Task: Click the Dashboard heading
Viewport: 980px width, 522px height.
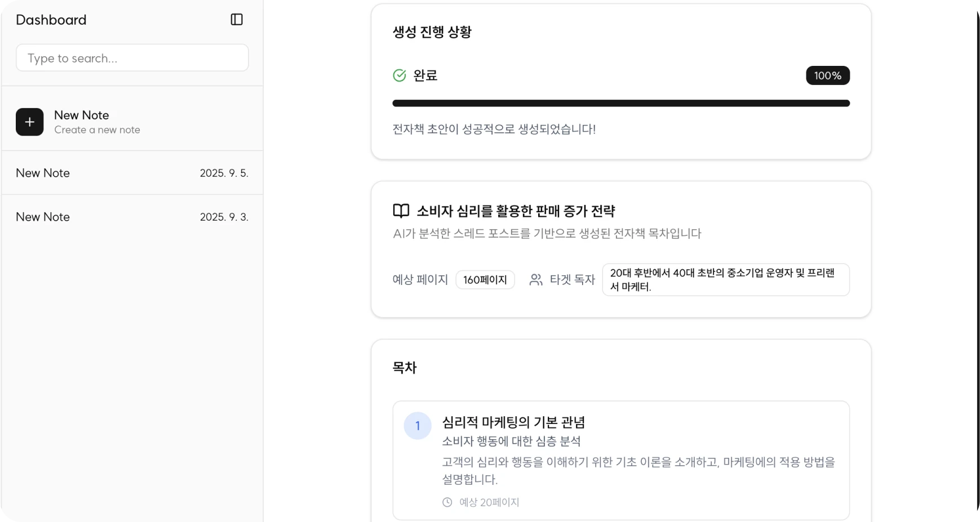Action: [x=51, y=20]
